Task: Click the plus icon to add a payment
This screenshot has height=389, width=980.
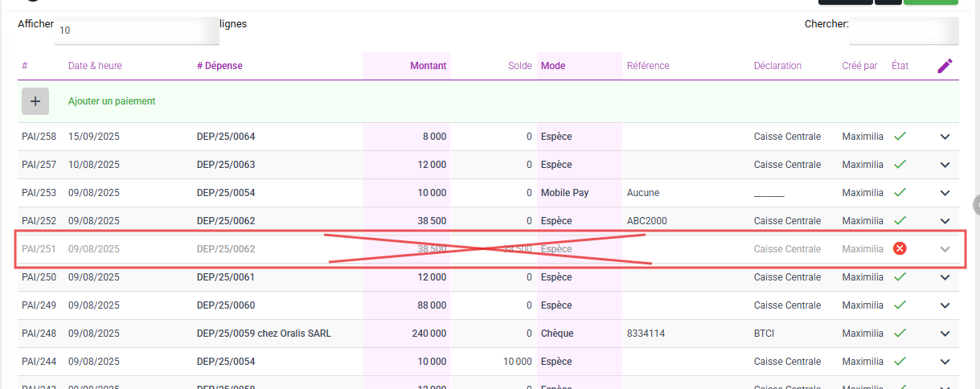Action: tap(35, 101)
